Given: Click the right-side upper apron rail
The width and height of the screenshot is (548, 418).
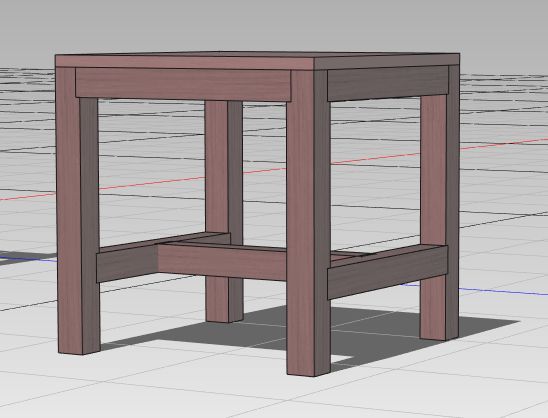Looking at the screenshot, I should 387,83.
